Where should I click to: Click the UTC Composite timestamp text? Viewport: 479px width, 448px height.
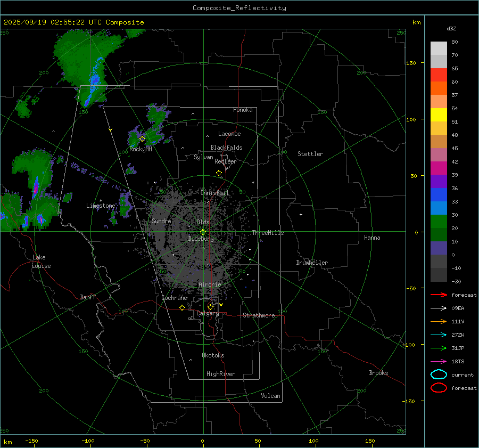[73, 22]
